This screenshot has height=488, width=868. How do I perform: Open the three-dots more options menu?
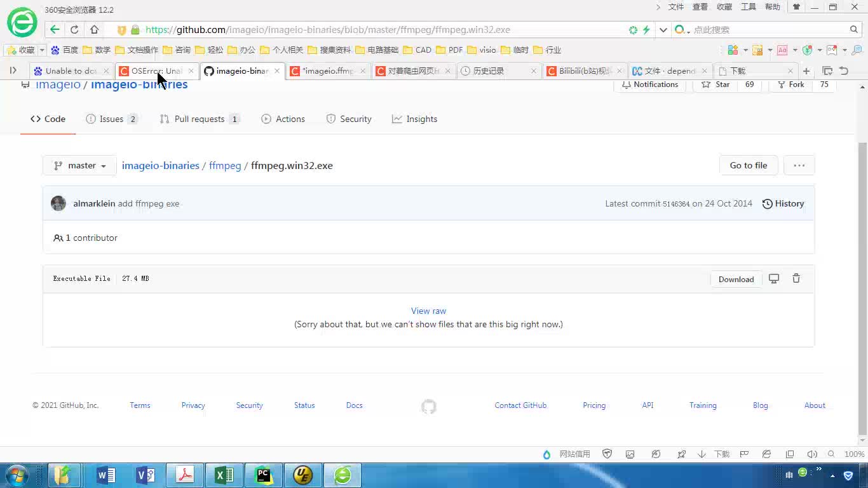799,165
